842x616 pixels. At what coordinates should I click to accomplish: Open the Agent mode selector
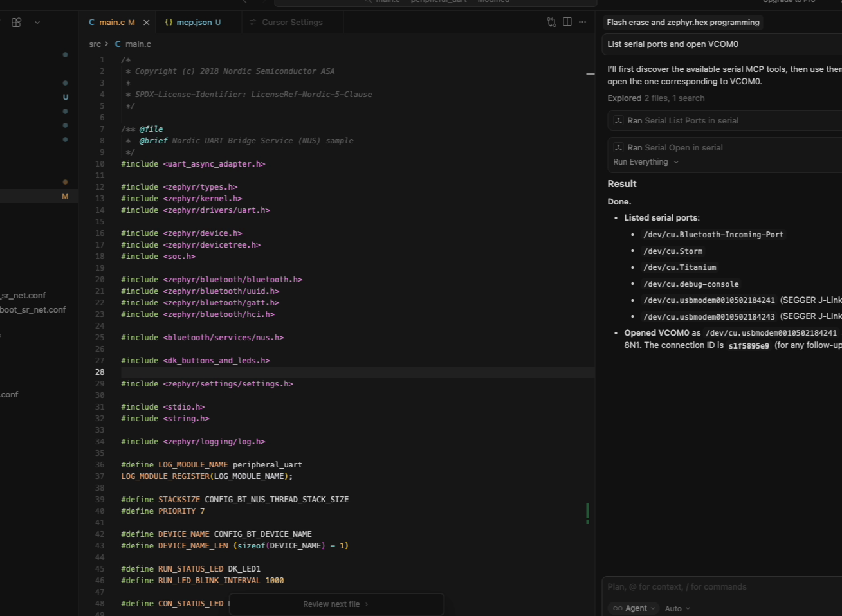tap(634, 608)
